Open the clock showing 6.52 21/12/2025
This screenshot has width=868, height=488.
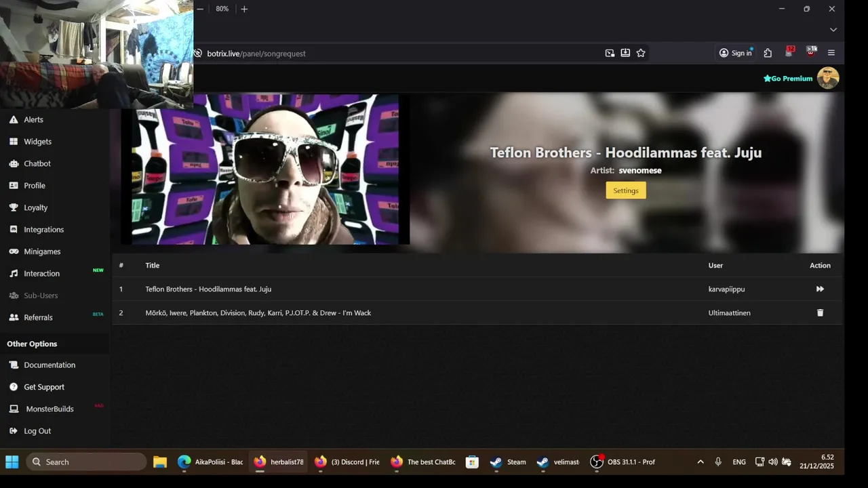816,462
